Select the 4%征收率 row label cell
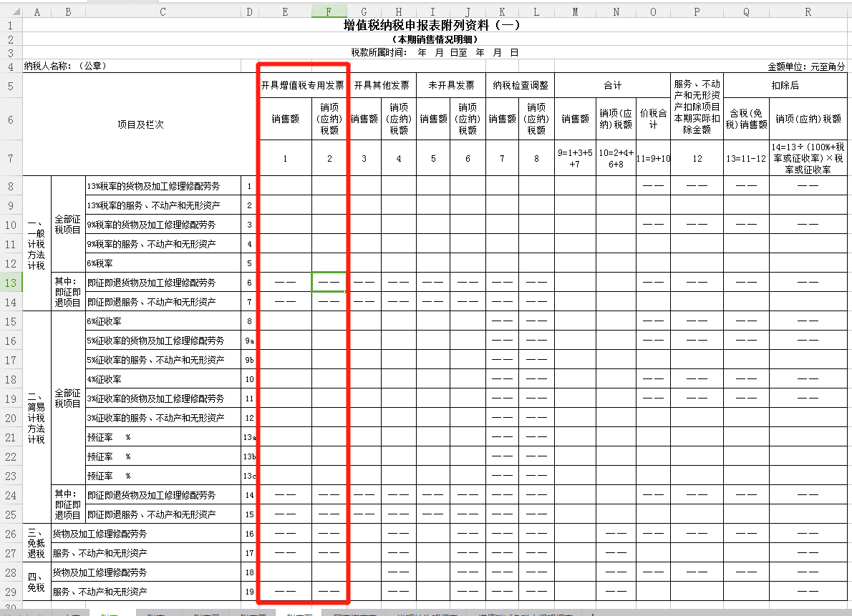Viewport: 852px width, 616px height. 163,379
